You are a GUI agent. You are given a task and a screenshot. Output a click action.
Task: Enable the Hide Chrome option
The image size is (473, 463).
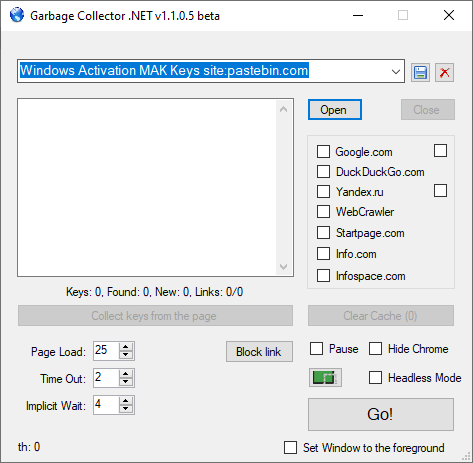coord(375,349)
